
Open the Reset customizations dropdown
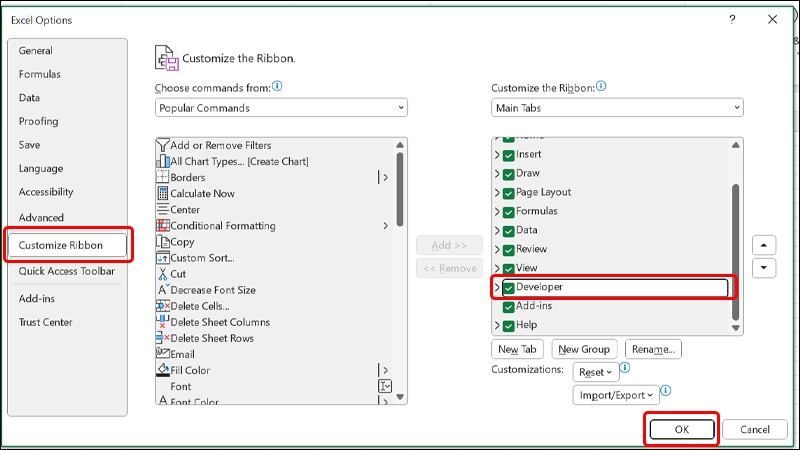coord(595,372)
